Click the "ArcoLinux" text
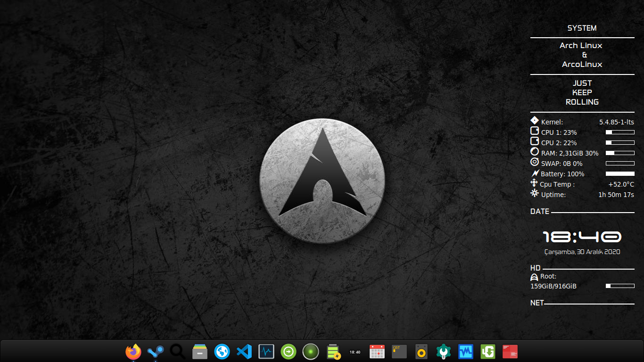The width and height of the screenshot is (644, 362). 582,65
